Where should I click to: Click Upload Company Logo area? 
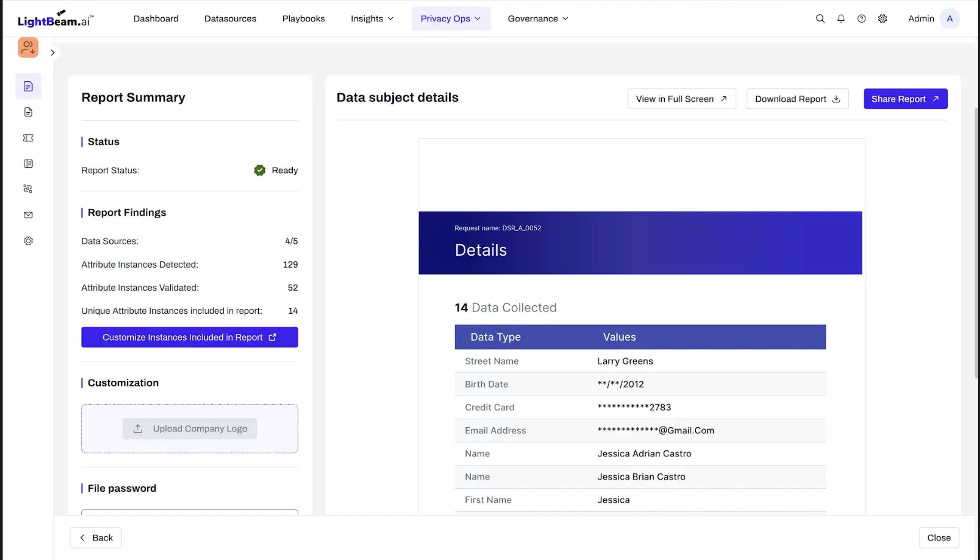click(x=189, y=429)
